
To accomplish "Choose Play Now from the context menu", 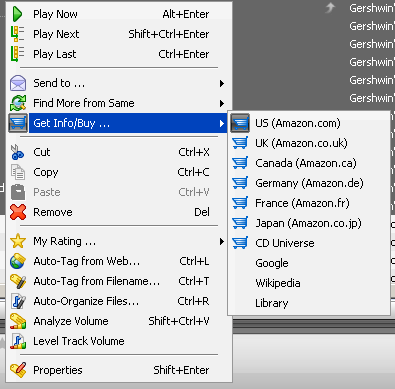I will (x=119, y=14).
